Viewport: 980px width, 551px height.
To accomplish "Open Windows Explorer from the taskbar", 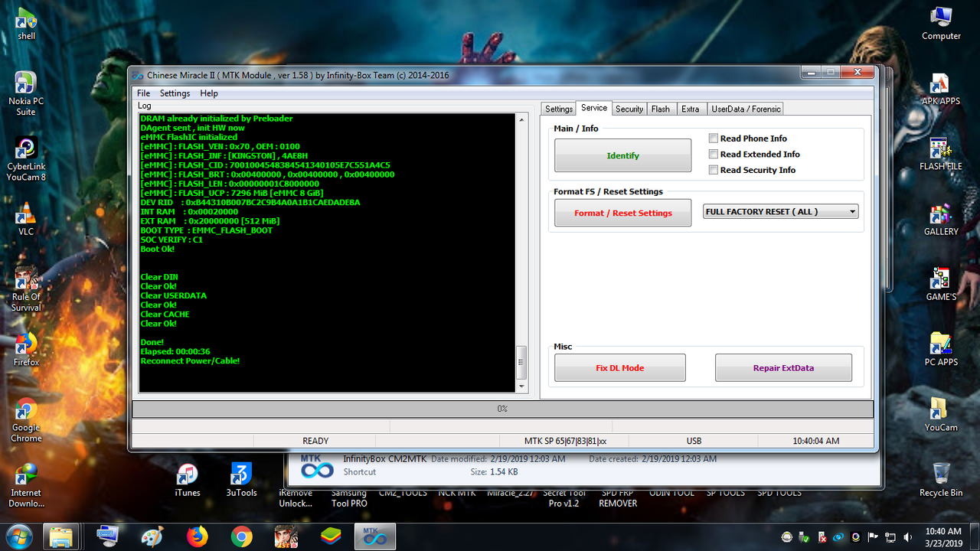I will click(x=60, y=536).
